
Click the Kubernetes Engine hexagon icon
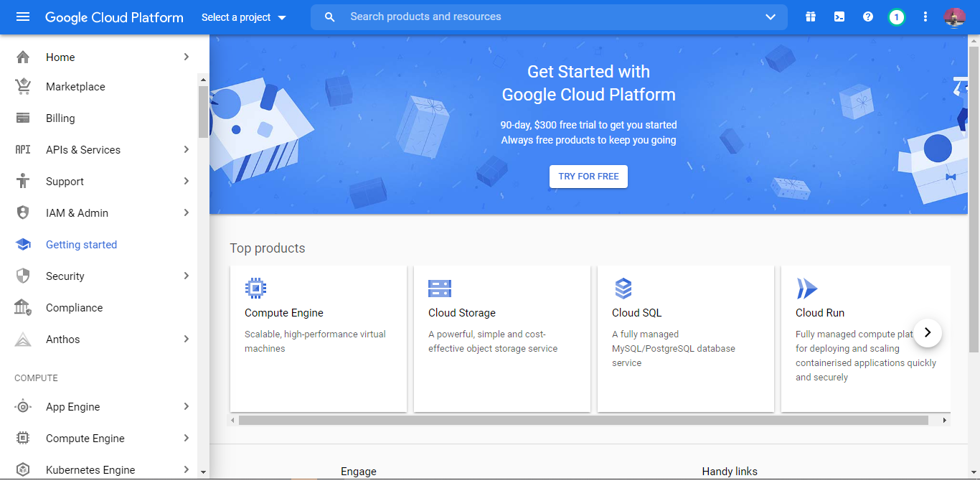[23, 470]
